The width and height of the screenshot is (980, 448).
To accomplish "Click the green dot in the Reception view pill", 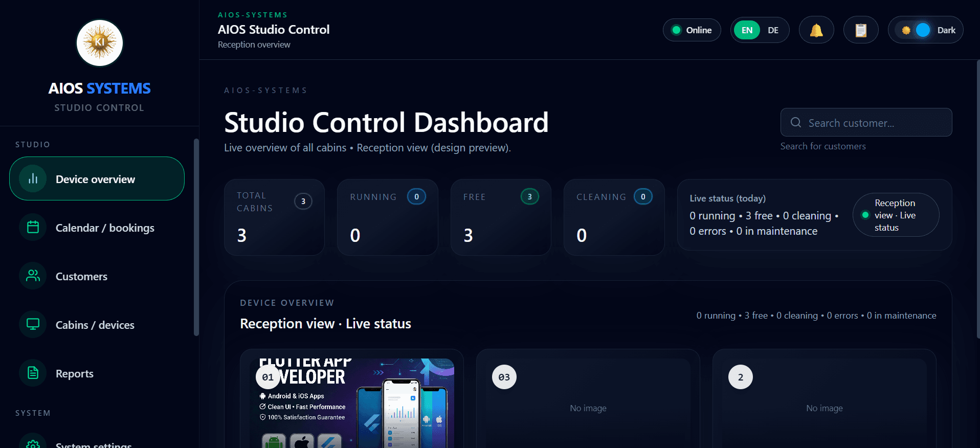I will (x=865, y=215).
